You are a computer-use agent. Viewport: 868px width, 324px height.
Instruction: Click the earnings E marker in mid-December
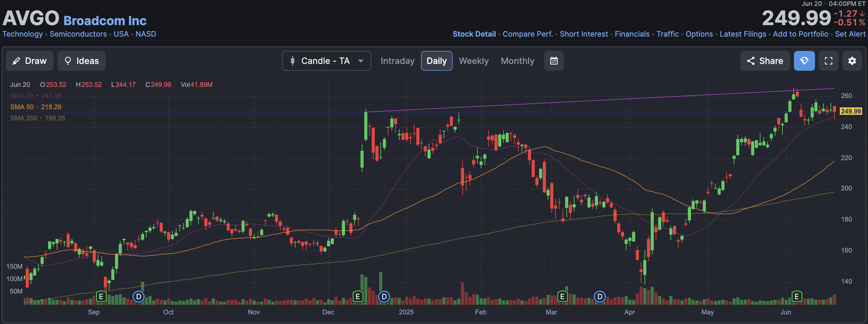coord(358,297)
